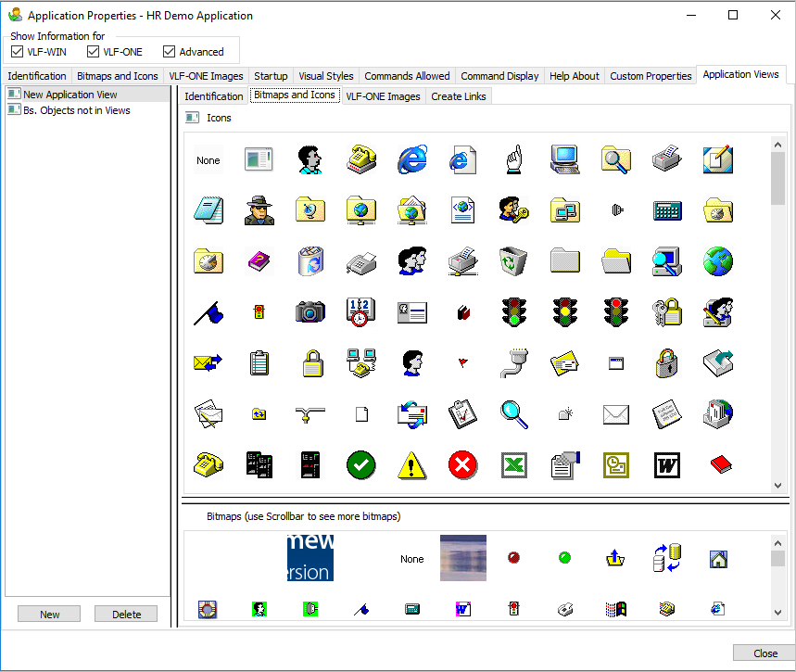
Task: Select the sticky note icon
Action: tap(667, 414)
